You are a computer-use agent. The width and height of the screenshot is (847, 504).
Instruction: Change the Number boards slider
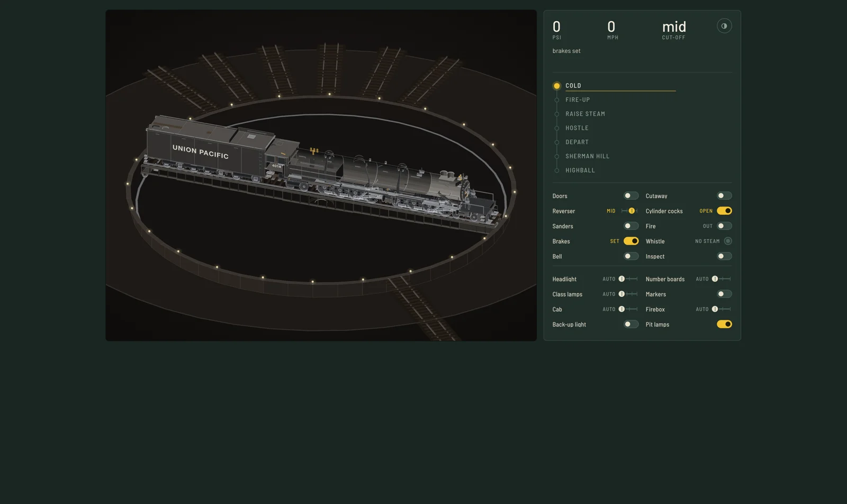(x=721, y=279)
